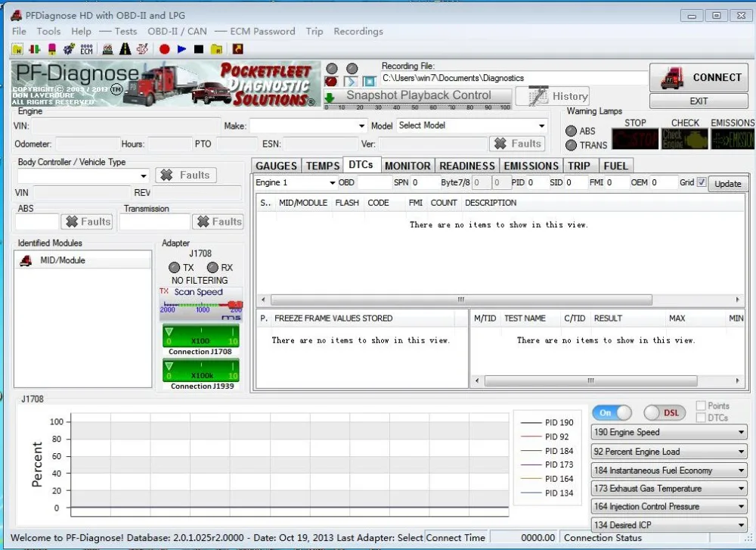Screen dimensions: 756x550
Task: Open the yellow recordings folder toolbar icon
Action: [x=216, y=49]
